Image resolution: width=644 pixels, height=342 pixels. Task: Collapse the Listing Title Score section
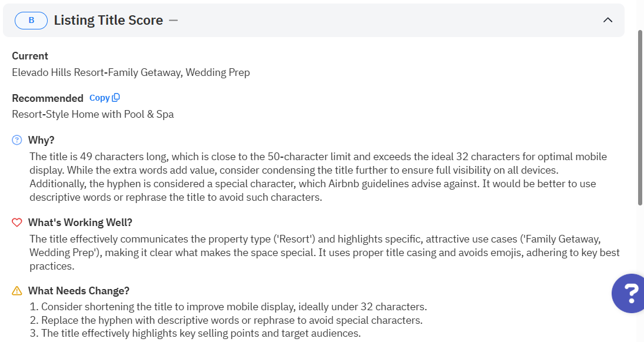pyautogui.click(x=608, y=21)
